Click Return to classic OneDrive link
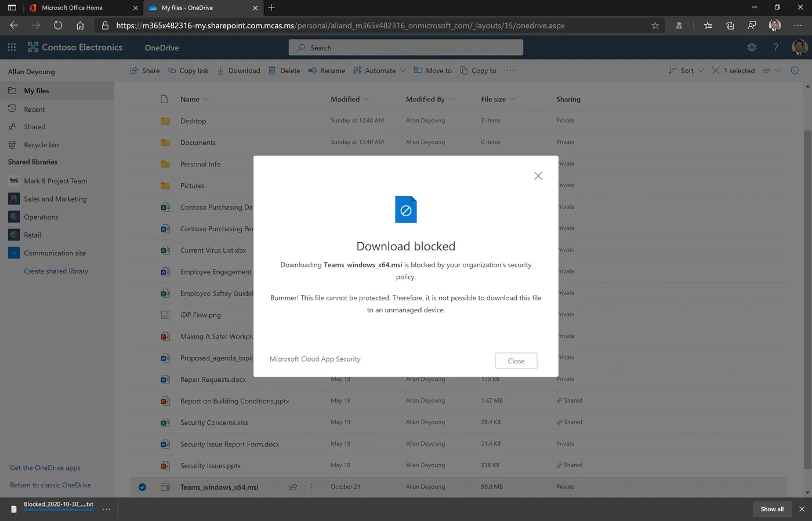Viewport: 812px width, 521px height. coord(50,485)
